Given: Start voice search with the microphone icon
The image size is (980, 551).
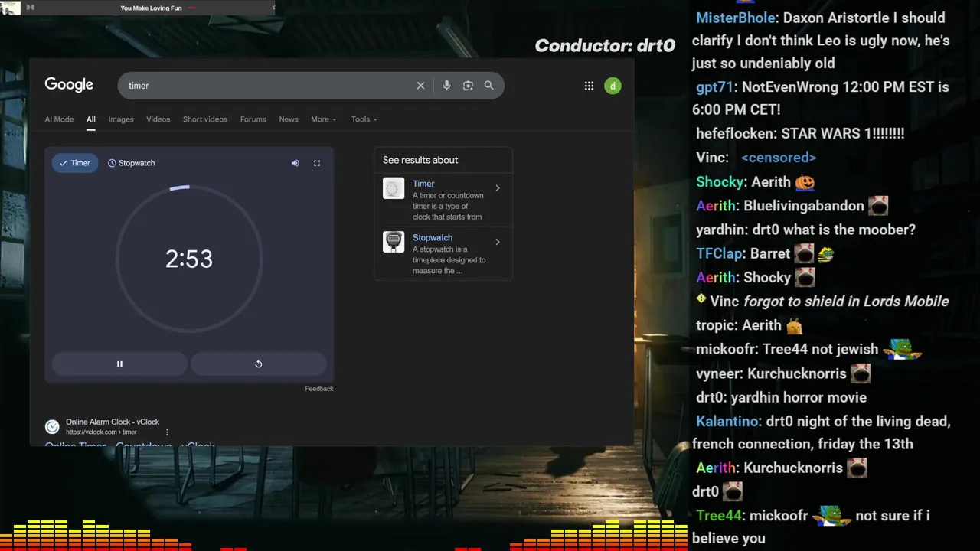Looking at the screenshot, I should point(446,86).
